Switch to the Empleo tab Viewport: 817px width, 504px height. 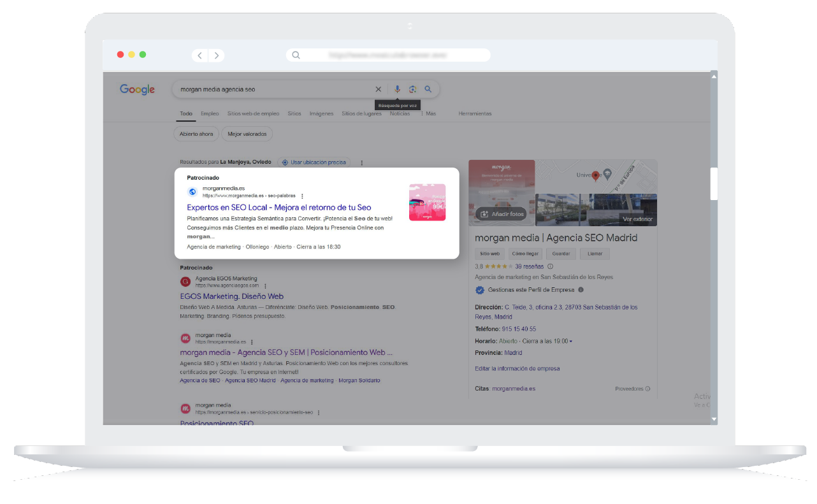(x=210, y=113)
